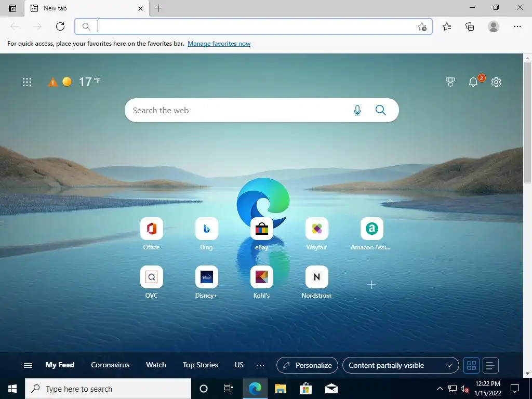This screenshot has height=399, width=532.
Task: Open the Windows Start menu
Action: 12,389
